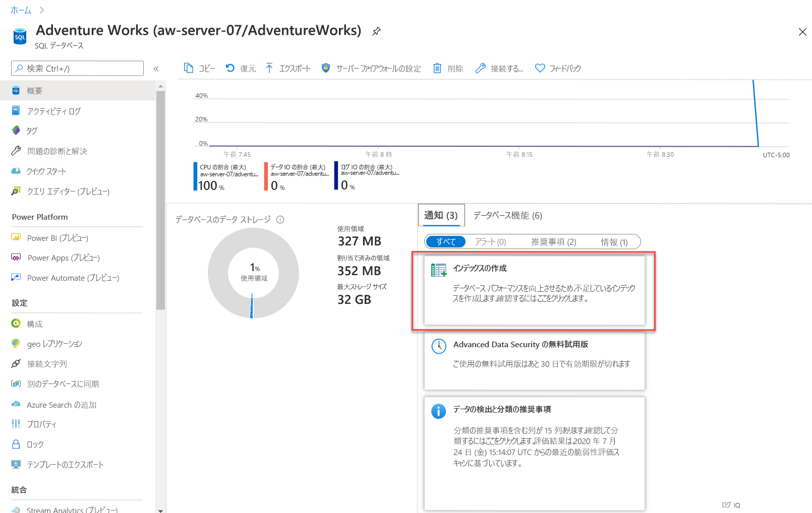
Task: Click the 午前 8:15 chart axis label
Action: tap(519, 155)
